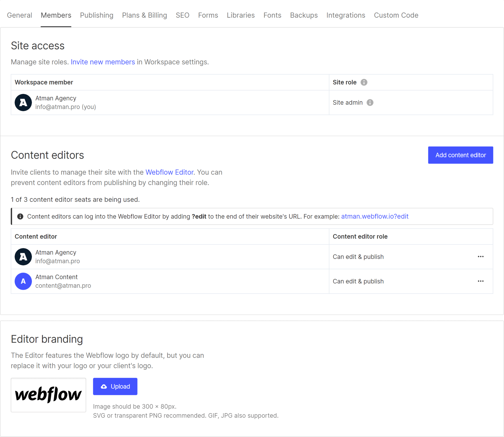Toggle Can edit & publish role for Atman Content

tap(481, 281)
